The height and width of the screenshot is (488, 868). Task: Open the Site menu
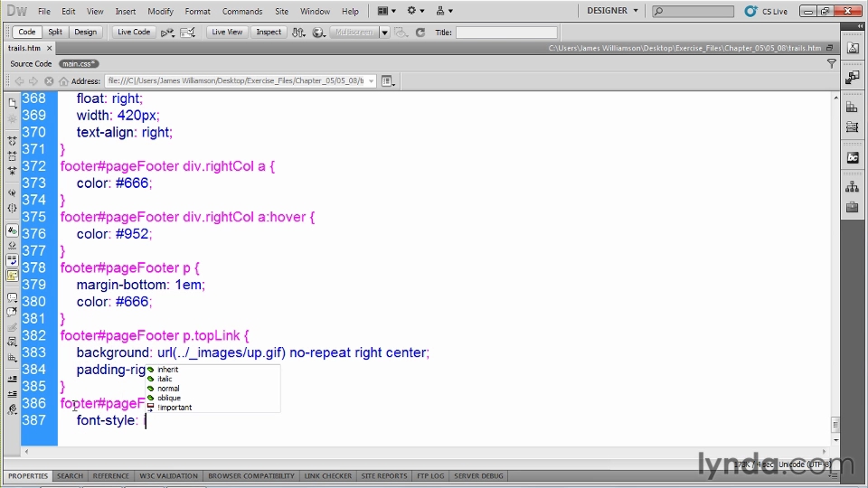(x=282, y=11)
